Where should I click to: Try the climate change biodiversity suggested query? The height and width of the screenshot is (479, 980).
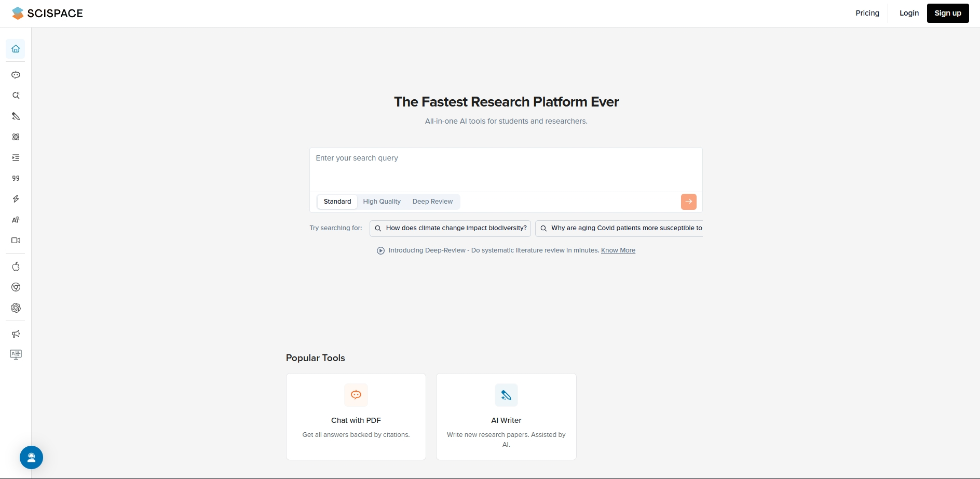450,228
